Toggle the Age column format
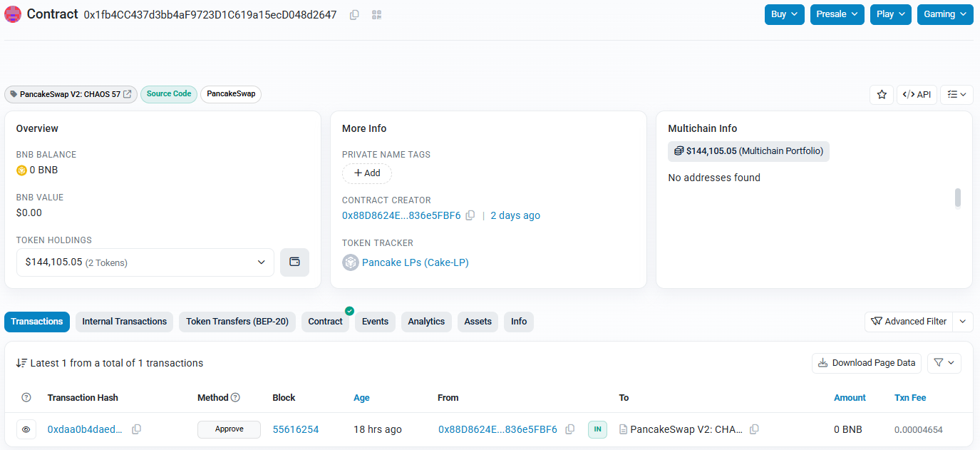This screenshot has height=450, width=980. tap(361, 398)
